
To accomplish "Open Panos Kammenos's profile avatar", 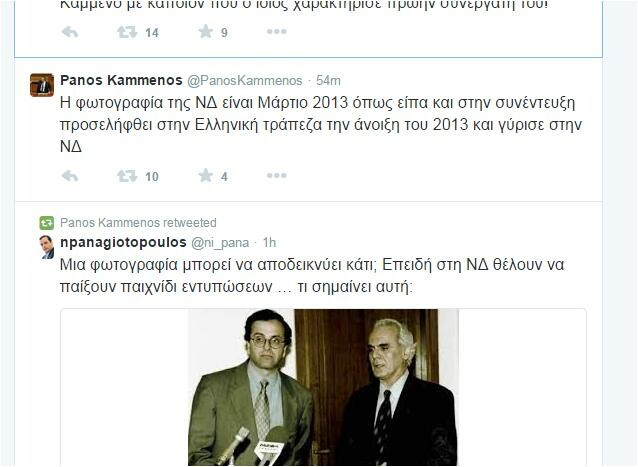I will click(42, 85).
